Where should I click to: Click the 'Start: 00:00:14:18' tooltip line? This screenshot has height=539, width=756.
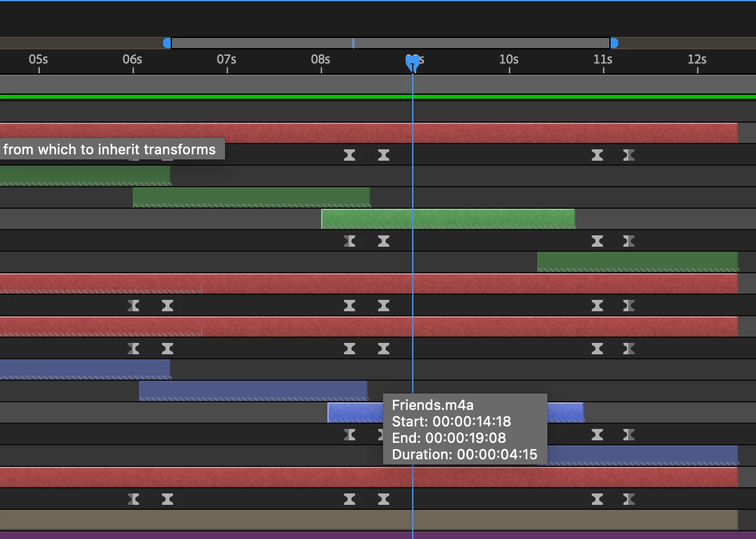click(x=451, y=421)
